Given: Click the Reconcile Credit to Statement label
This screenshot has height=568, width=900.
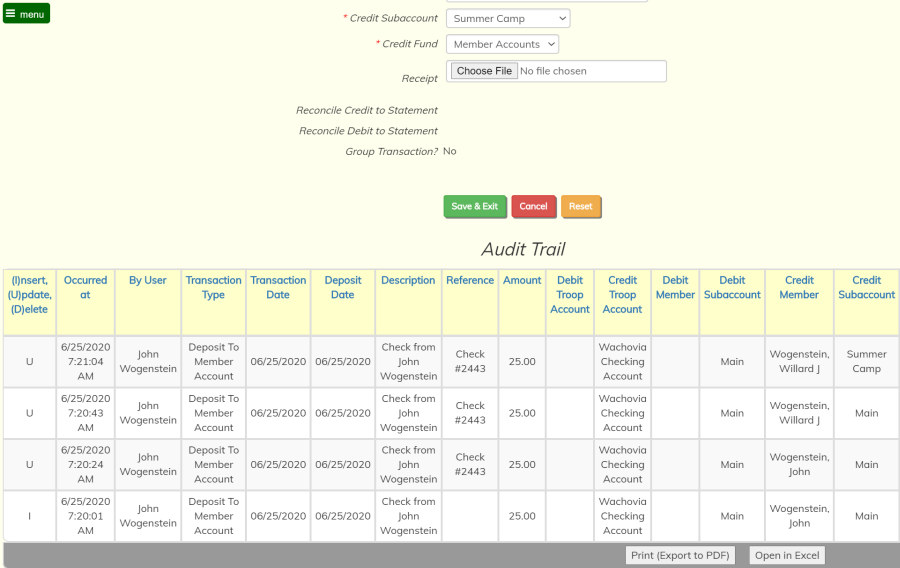Looking at the screenshot, I should (367, 110).
